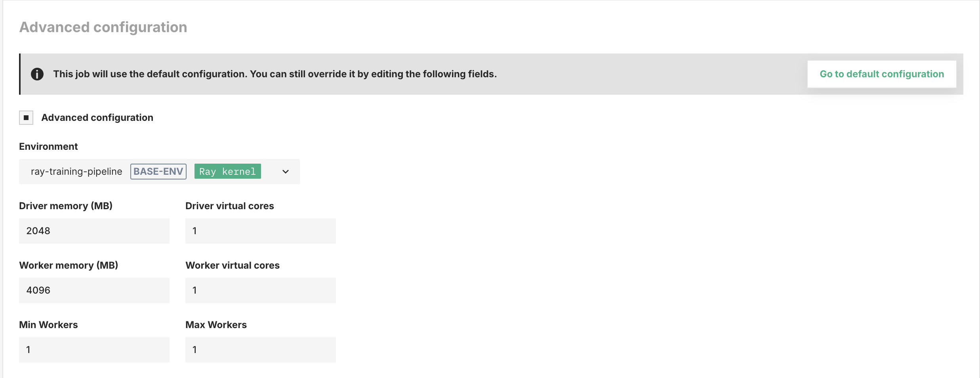Screen dimensions: 980x378
Task: Click the Driver memory (MB) label
Action: pos(66,206)
